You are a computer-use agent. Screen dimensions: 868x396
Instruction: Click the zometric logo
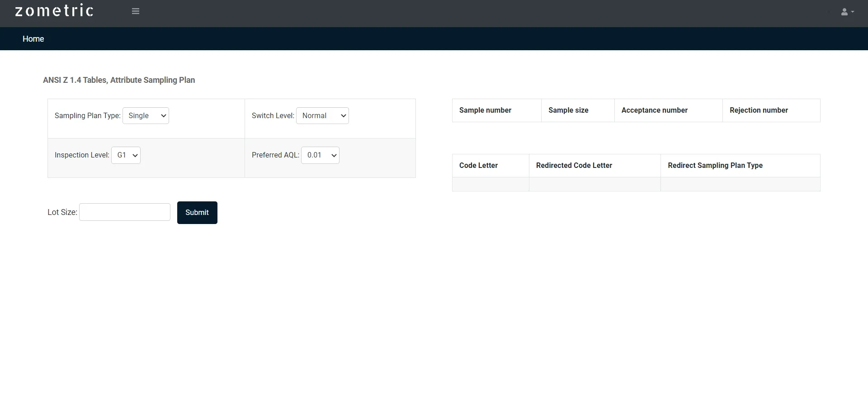click(x=54, y=11)
